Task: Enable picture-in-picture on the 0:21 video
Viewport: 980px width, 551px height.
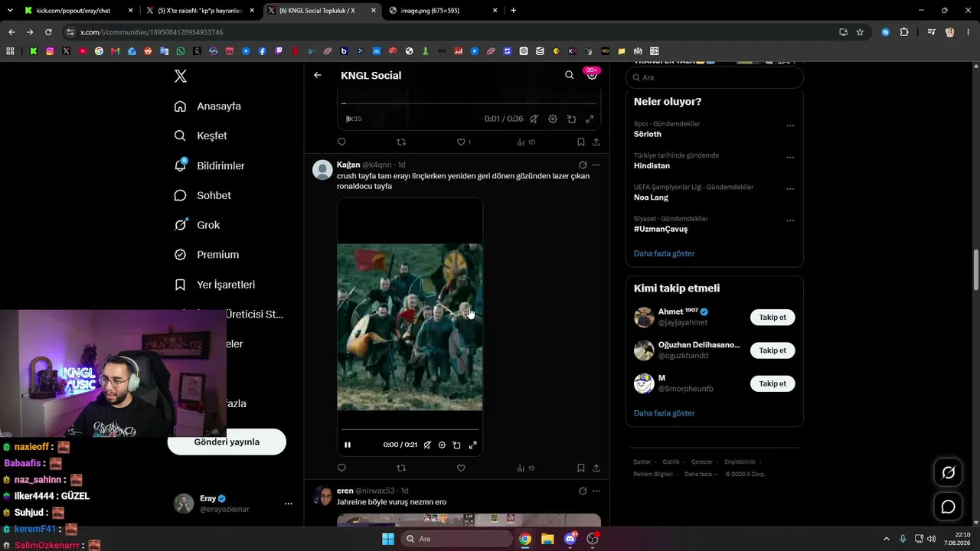Action: coord(456,445)
